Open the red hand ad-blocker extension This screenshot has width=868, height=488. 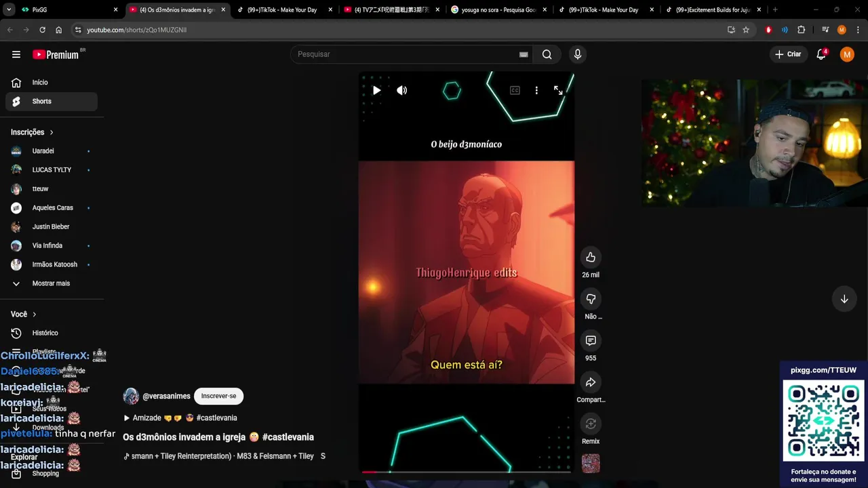768,30
